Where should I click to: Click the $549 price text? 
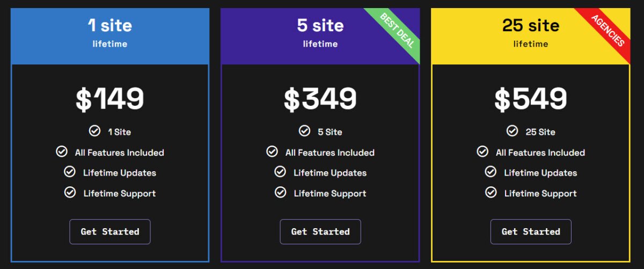[x=531, y=99]
